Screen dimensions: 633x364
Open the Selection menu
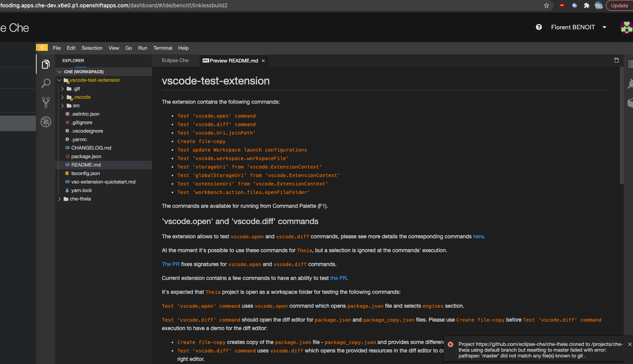[x=92, y=48]
